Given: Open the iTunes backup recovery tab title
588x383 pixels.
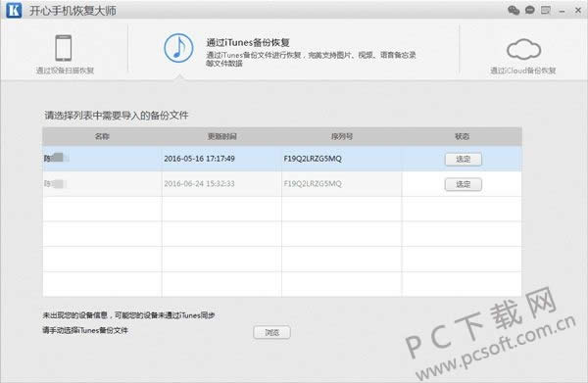Looking at the screenshot, I should (248, 42).
